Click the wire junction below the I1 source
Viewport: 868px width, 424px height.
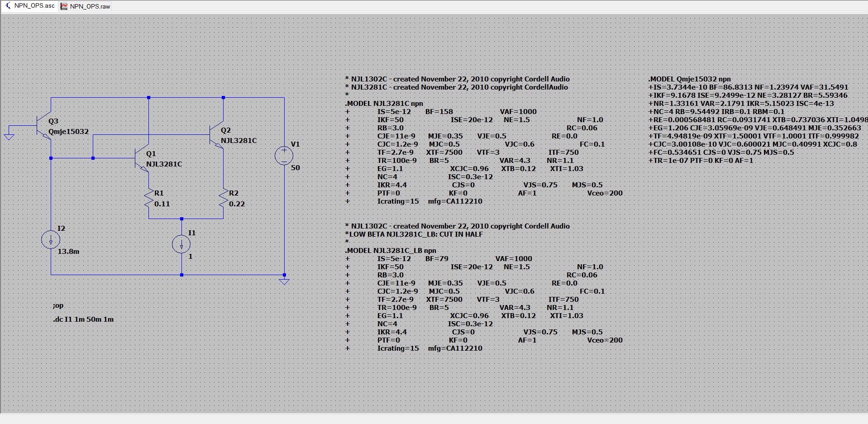pos(181,275)
